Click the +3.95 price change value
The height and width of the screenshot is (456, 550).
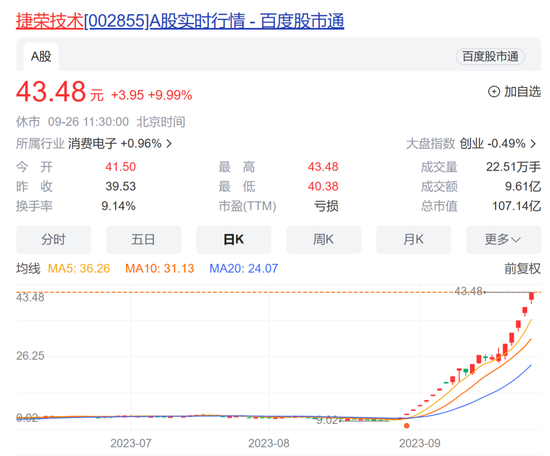click(128, 95)
